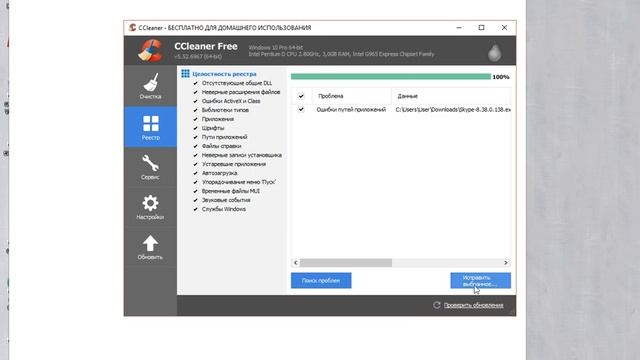The width and height of the screenshot is (640, 360).
Task: Toggle Файлы справки checkmark
Action: click(196, 146)
